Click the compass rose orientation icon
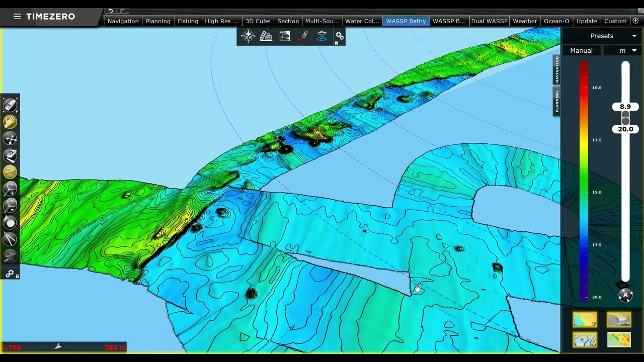This screenshot has width=644, height=362. pyautogui.click(x=248, y=36)
